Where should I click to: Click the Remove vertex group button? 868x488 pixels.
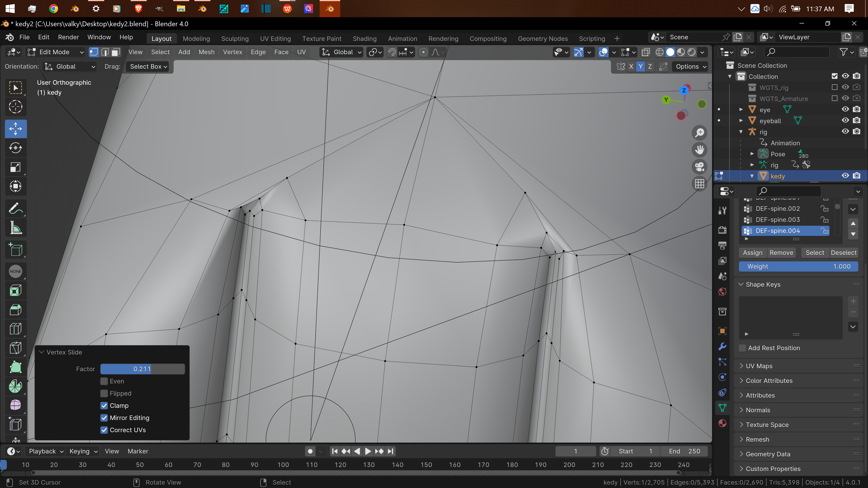(x=781, y=253)
